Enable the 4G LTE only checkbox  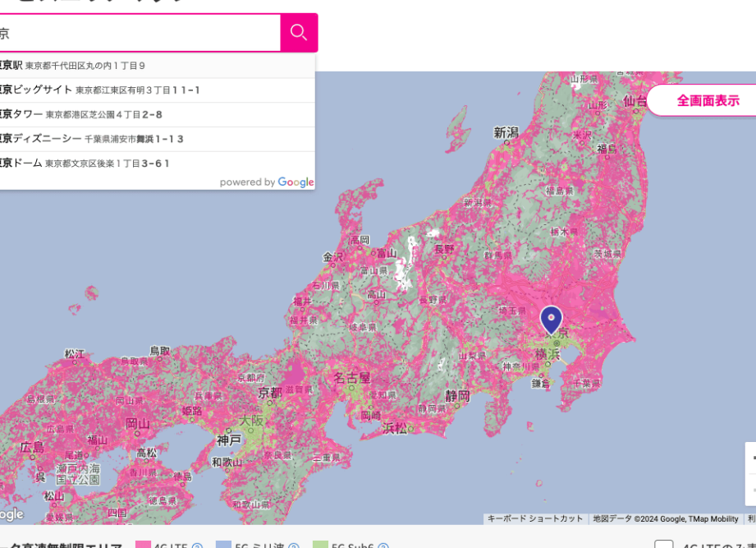pyautogui.click(x=664, y=545)
